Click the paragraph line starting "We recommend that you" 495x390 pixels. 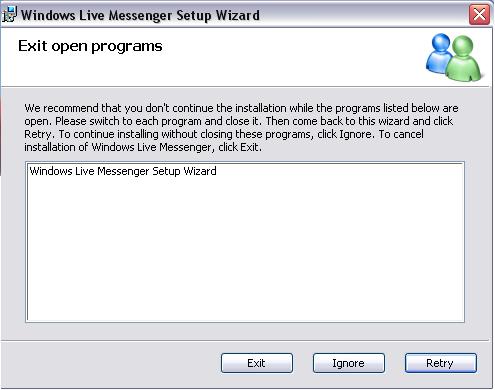click(241, 108)
